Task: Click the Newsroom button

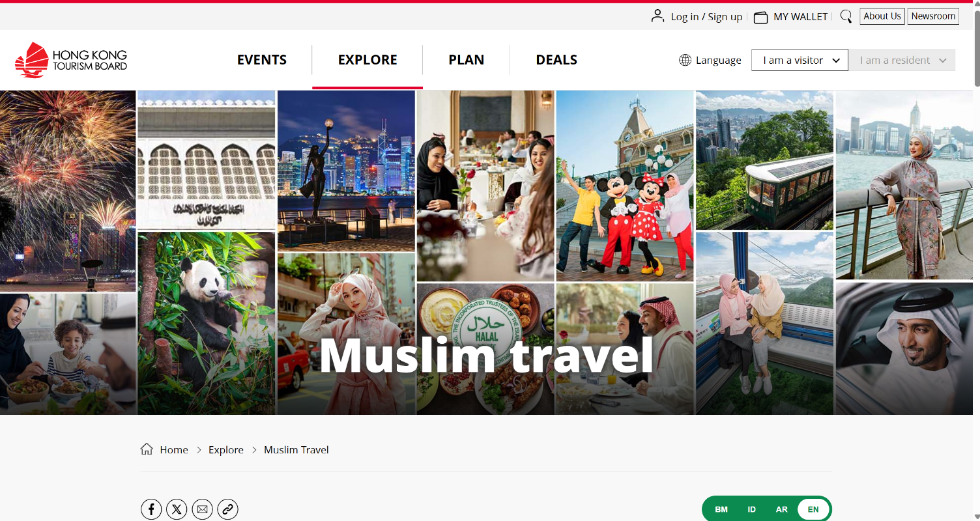Action: pyautogui.click(x=933, y=16)
